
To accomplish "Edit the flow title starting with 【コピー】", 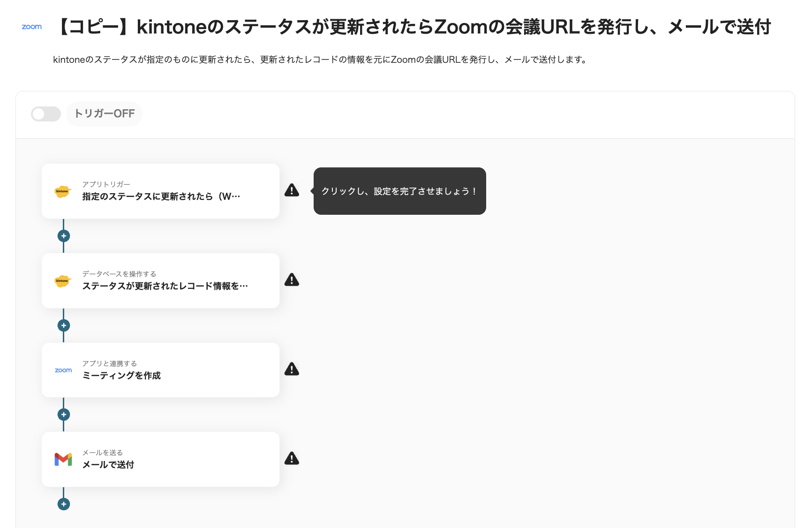I will coord(413,27).
